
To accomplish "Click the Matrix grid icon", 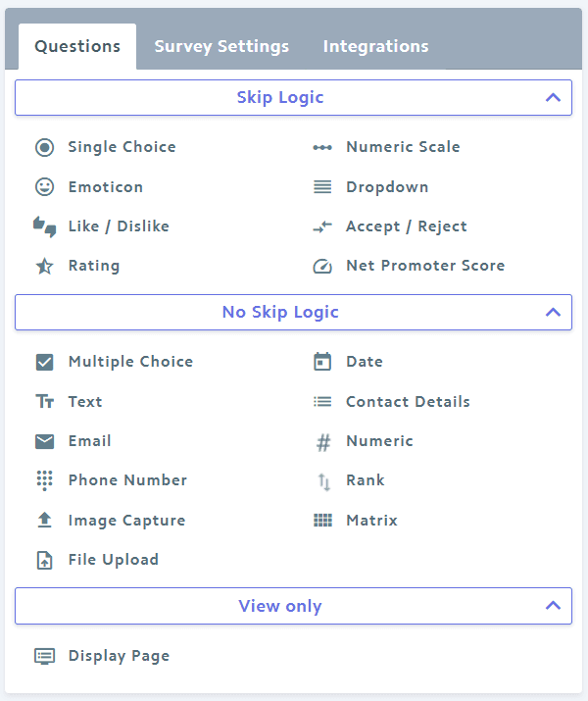I will coord(322,521).
